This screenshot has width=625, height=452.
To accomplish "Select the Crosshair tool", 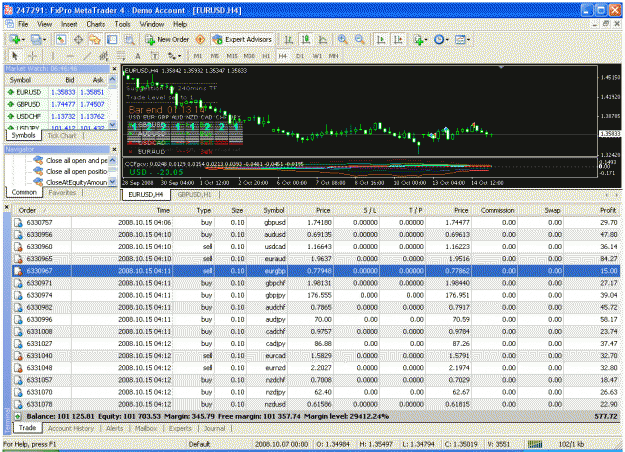I will 32,56.
